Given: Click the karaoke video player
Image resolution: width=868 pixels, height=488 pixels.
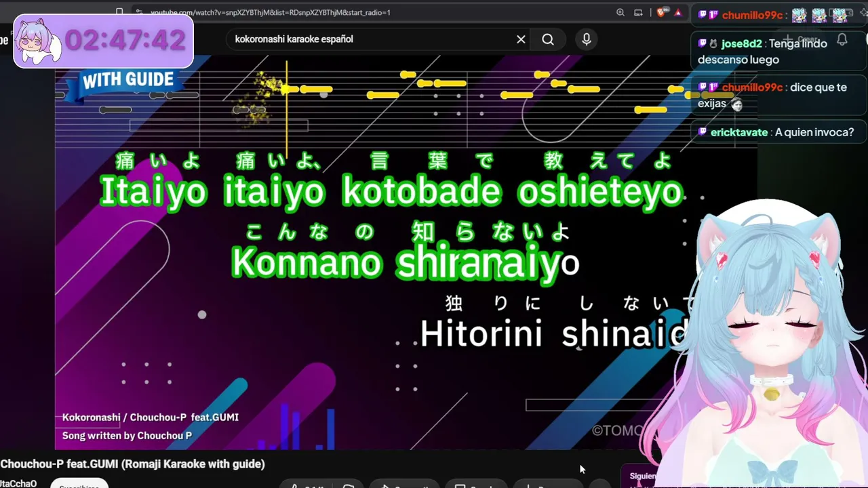Looking at the screenshot, I should point(406,252).
